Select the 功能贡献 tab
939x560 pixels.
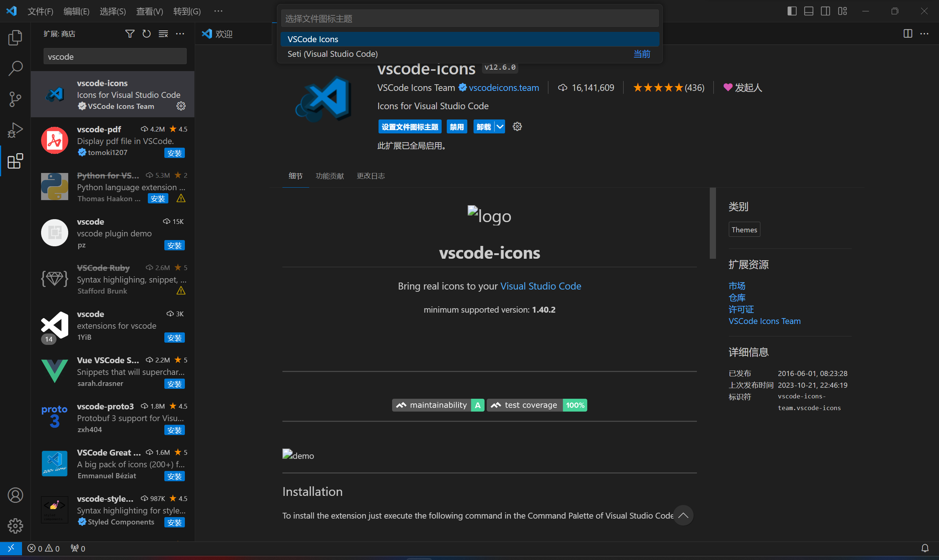(330, 176)
